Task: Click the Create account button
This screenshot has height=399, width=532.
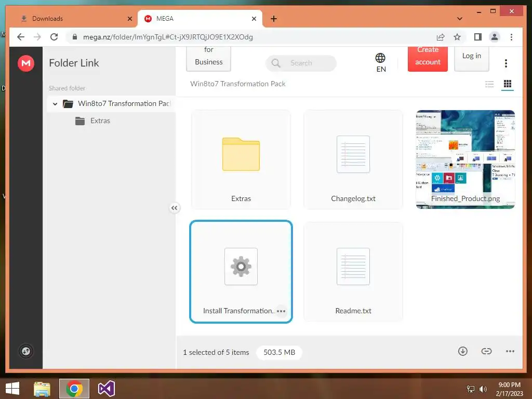Action: pos(428,59)
